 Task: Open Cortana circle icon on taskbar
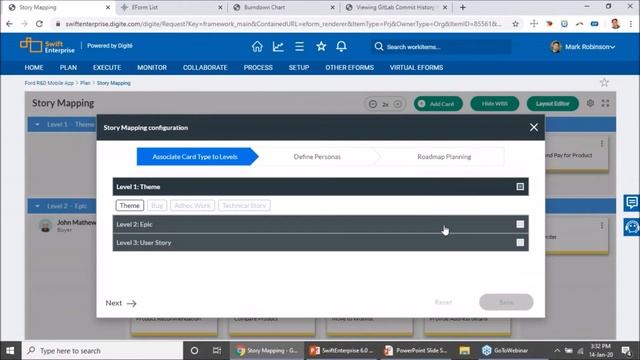tap(194, 351)
